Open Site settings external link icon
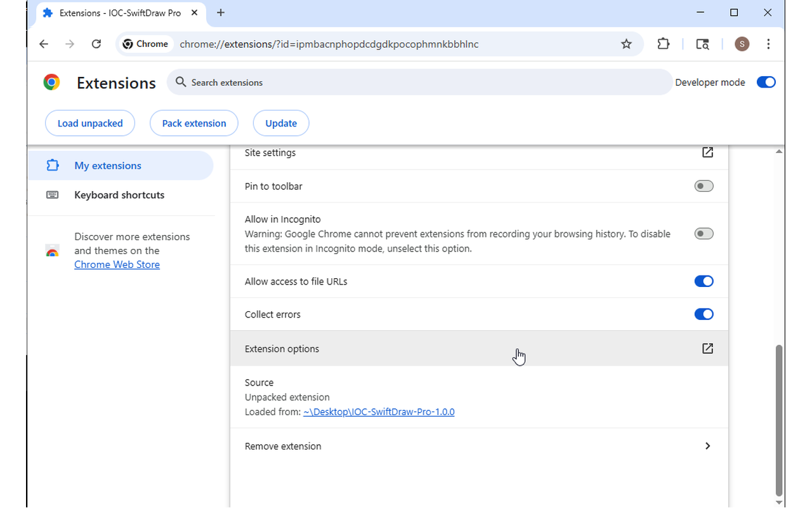The width and height of the screenshot is (812, 508). [707, 152]
